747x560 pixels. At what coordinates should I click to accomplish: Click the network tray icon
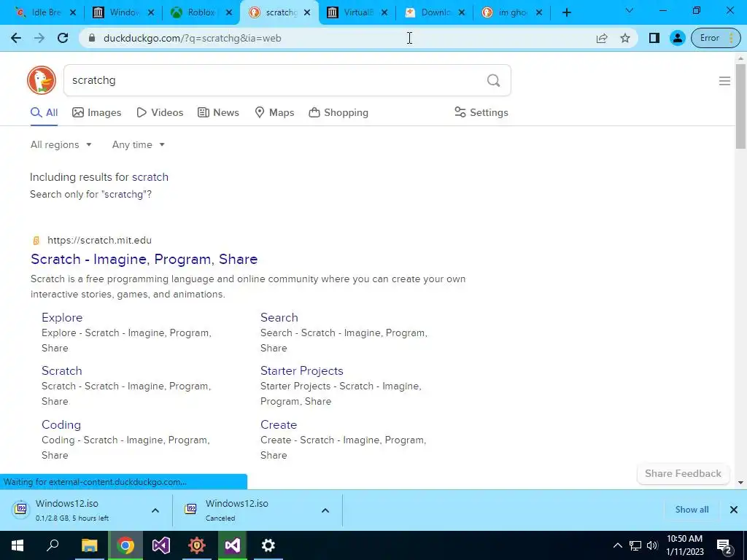tap(635, 545)
